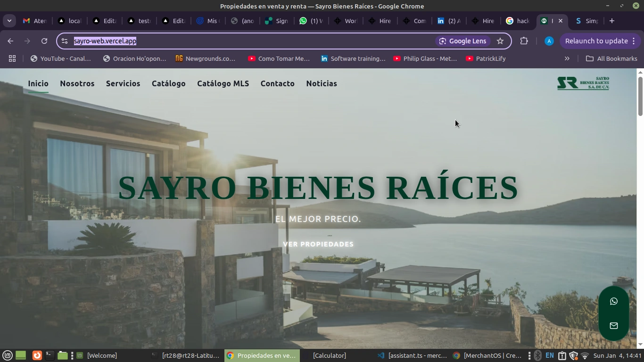Click the VER PROPIEDADES button
644x362 pixels.
tap(318, 244)
